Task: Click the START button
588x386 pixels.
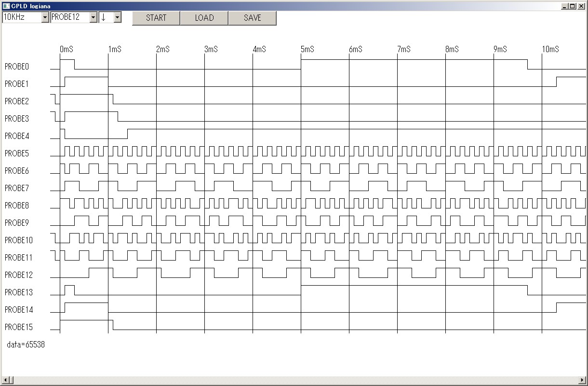Action: coord(156,18)
